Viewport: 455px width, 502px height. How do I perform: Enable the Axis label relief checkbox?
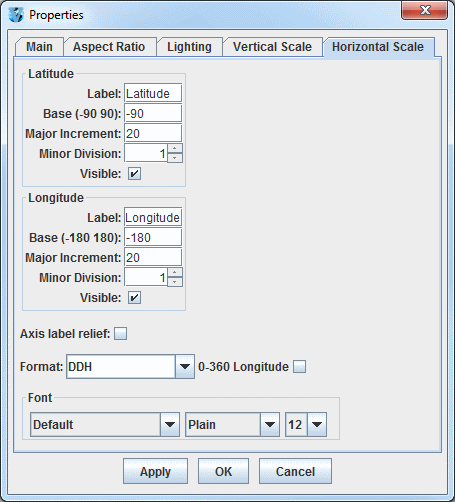[x=120, y=333]
